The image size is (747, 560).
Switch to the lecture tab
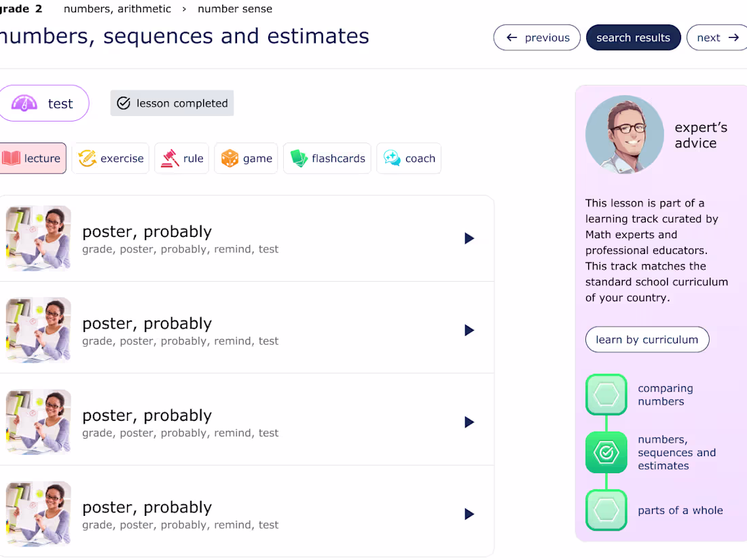33,157
